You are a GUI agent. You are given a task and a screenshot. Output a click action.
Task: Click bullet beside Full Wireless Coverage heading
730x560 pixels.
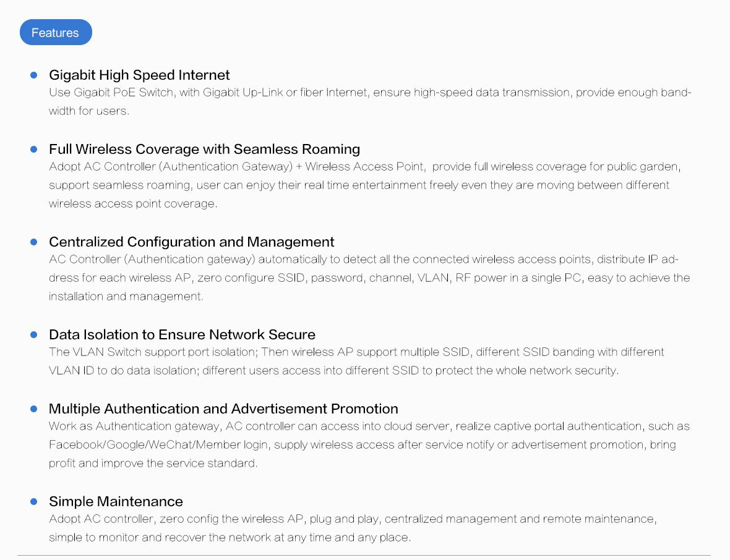click(x=33, y=150)
